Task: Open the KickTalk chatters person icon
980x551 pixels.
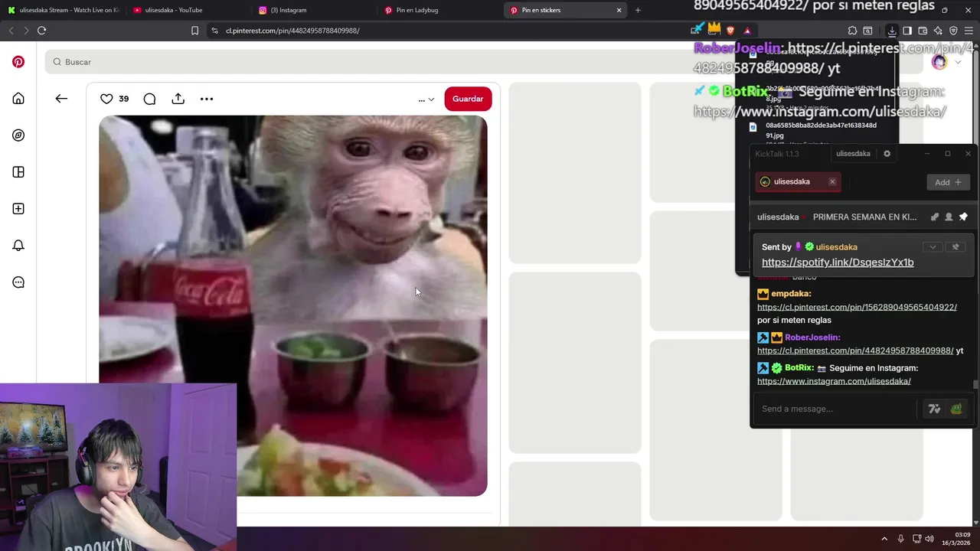Action: click(949, 217)
